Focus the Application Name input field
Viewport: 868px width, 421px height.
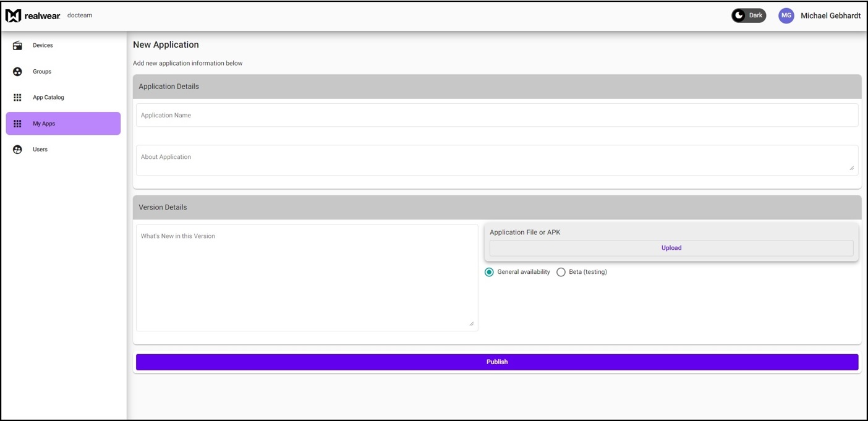[x=496, y=116]
